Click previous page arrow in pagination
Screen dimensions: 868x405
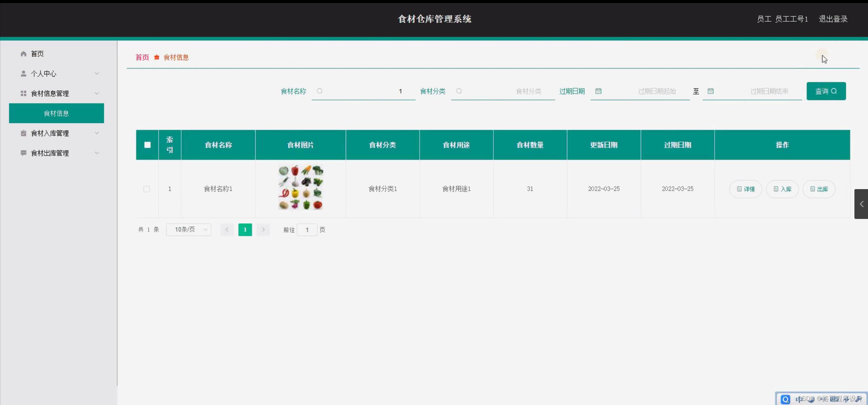coord(227,230)
